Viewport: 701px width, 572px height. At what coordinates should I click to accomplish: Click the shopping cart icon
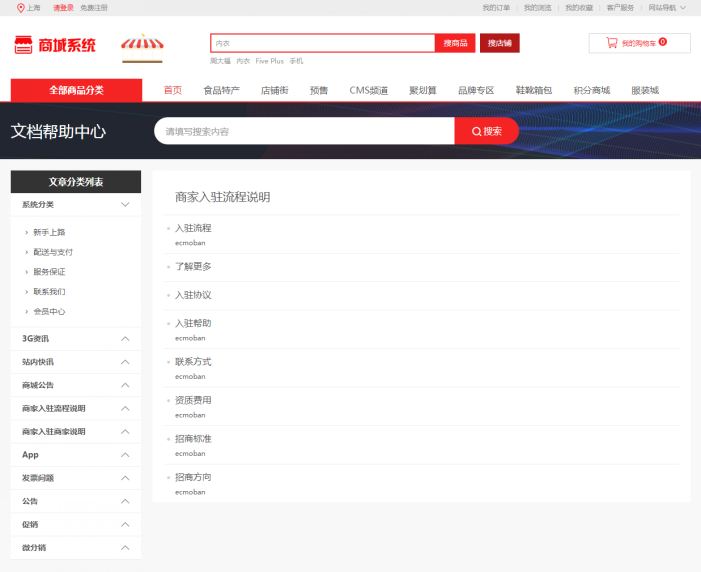(611, 43)
